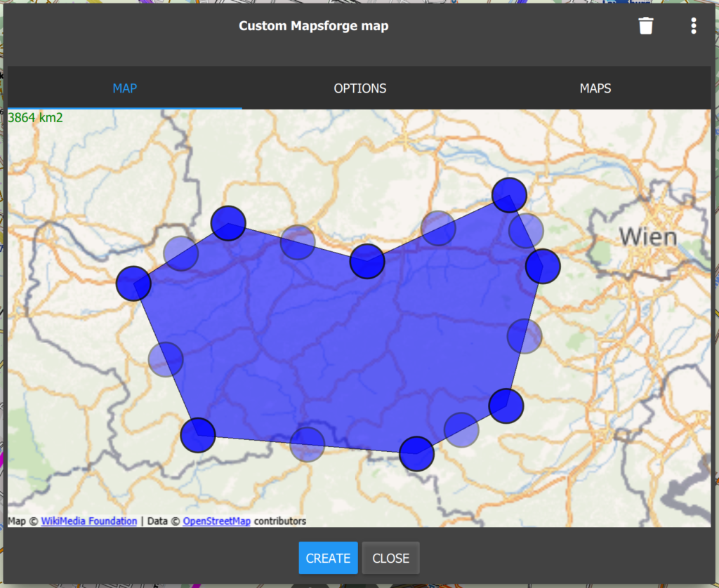Click faded midpoint below the vertex nearest Wien
Image resolution: width=719 pixels, height=588 pixels.
click(x=525, y=336)
